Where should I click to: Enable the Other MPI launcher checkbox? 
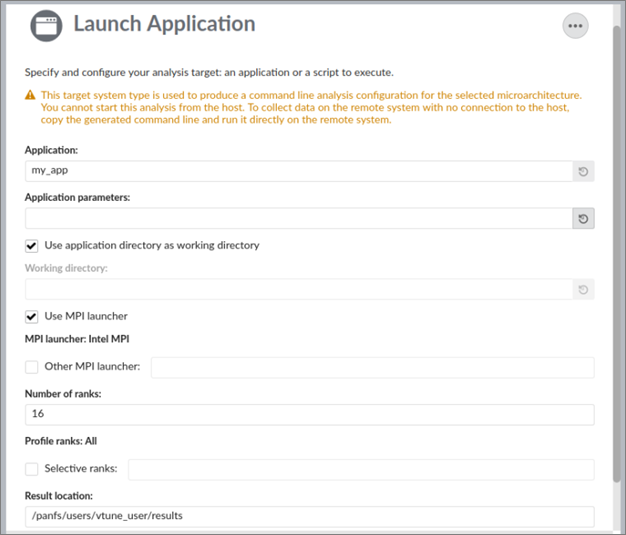click(32, 367)
